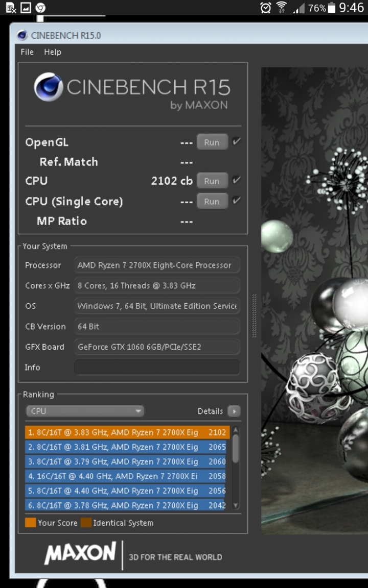Open the Ranking CPU dropdown

pyautogui.click(x=85, y=411)
